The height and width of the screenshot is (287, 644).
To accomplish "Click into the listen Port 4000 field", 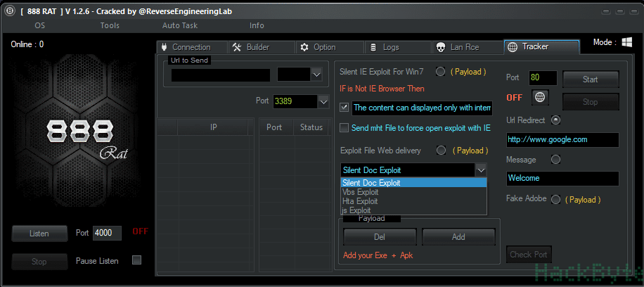I will (107, 233).
